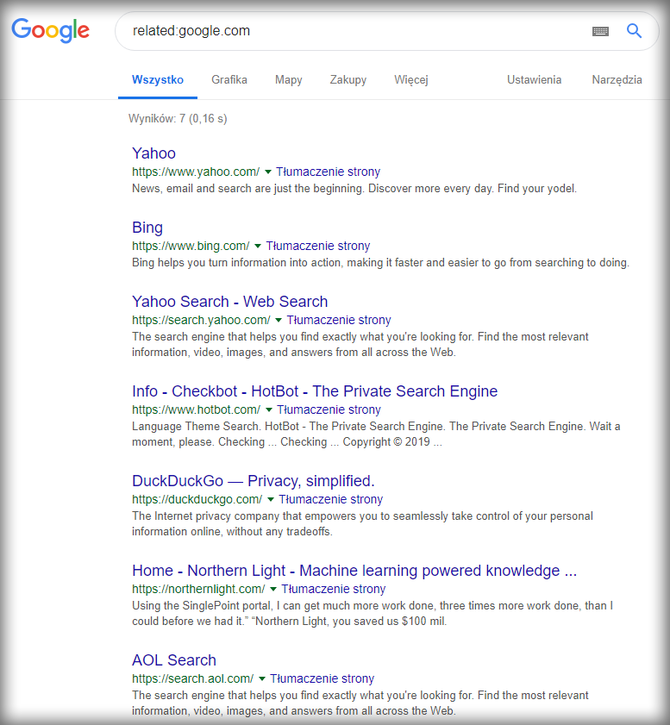
Task: Click Tłumaczenie strony for the www.yahoo.com result
Action: click(328, 172)
